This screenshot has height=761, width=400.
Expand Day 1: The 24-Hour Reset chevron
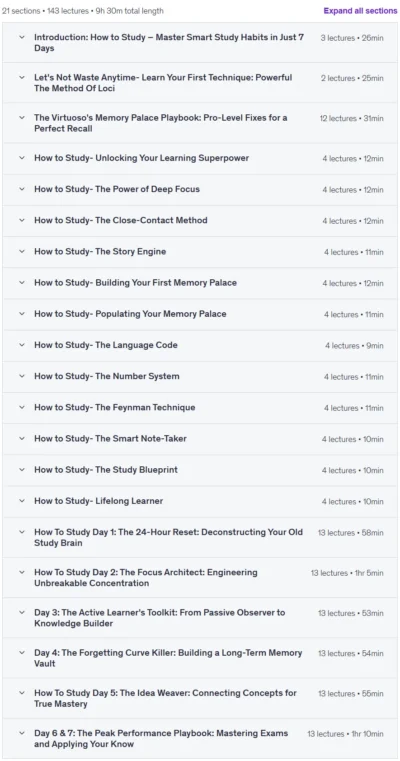point(22,532)
